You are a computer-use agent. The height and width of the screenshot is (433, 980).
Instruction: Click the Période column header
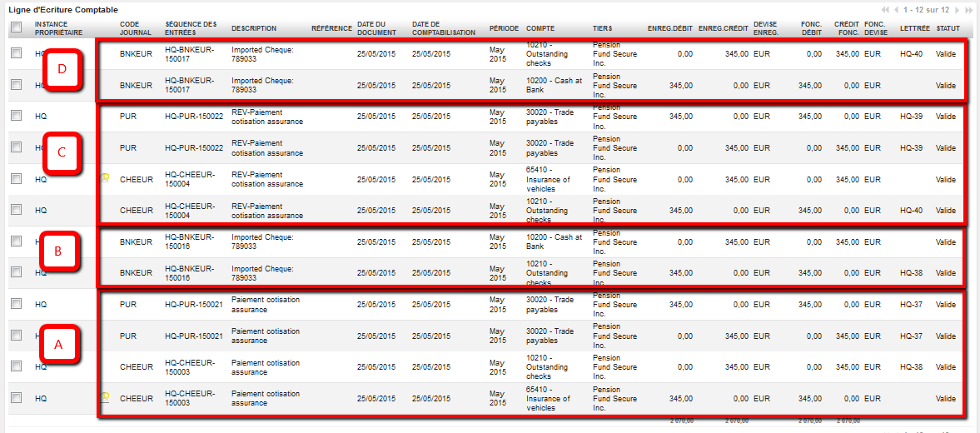coord(503,27)
